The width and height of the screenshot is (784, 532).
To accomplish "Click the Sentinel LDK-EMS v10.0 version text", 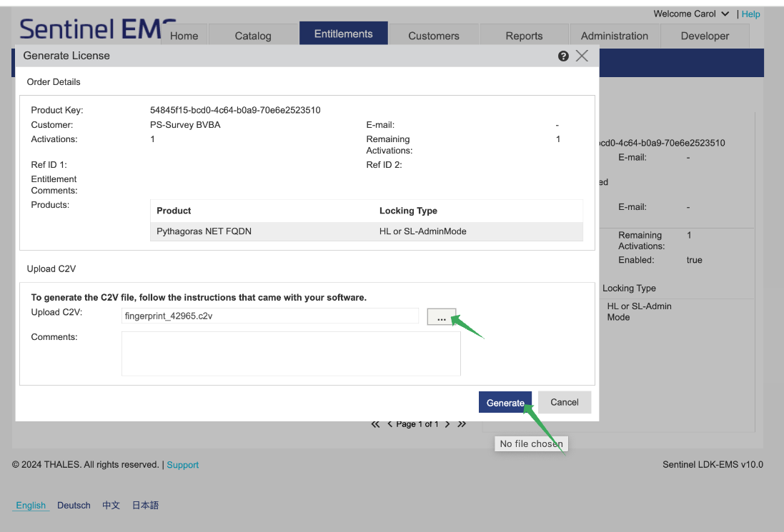I will 713,465.
